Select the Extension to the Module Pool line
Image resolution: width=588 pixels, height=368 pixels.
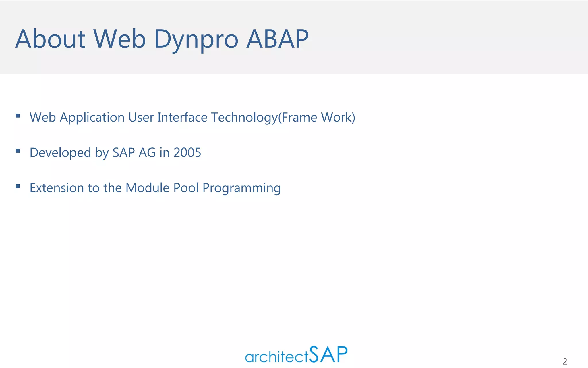155,188
